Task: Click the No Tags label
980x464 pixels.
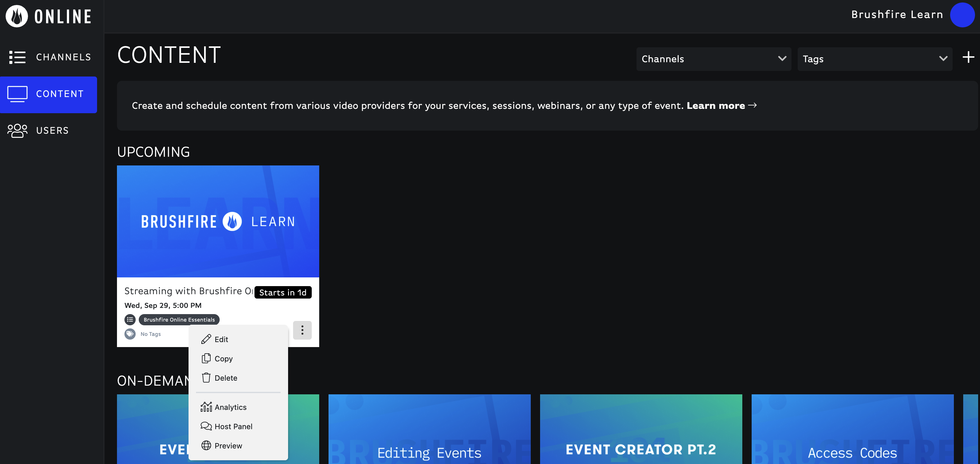Action: click(x=151, y=334)
